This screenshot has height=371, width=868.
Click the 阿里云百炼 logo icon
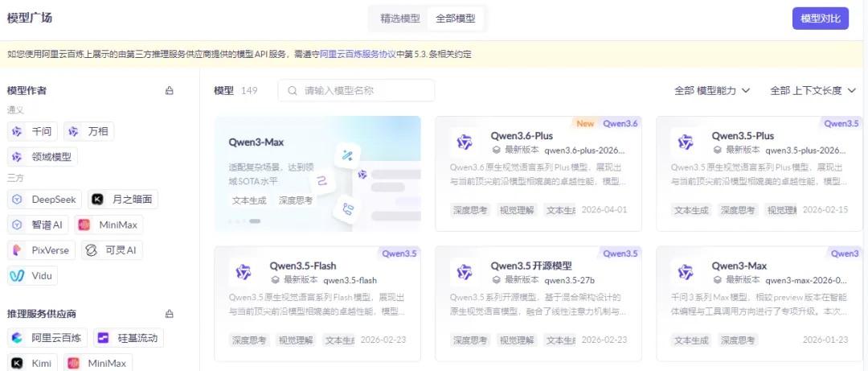pos(18,337)
